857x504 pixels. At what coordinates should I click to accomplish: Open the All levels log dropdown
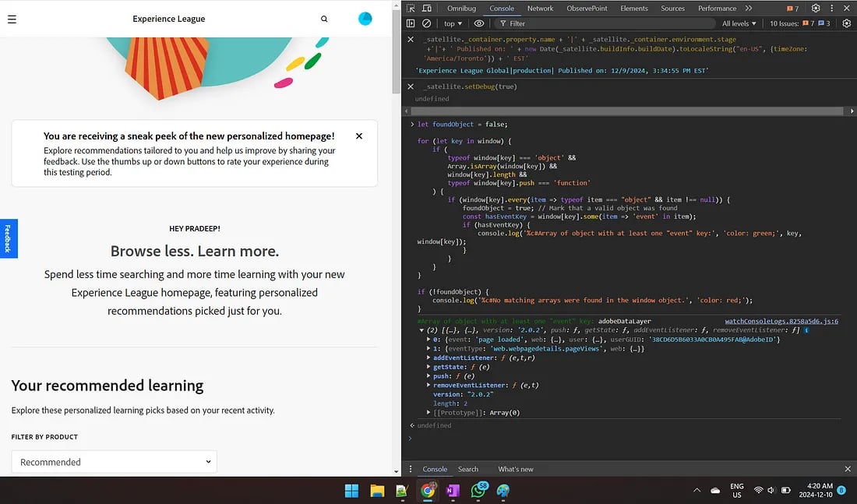click(739, 23)
